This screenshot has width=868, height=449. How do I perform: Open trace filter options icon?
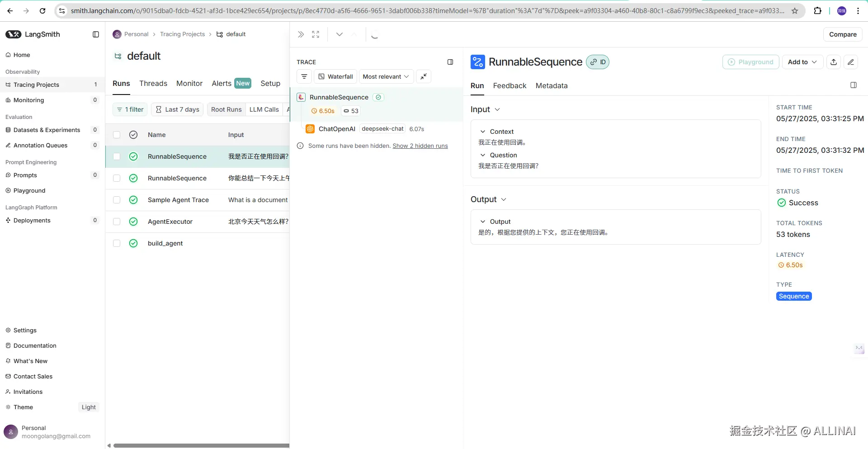tap(304, 76)
